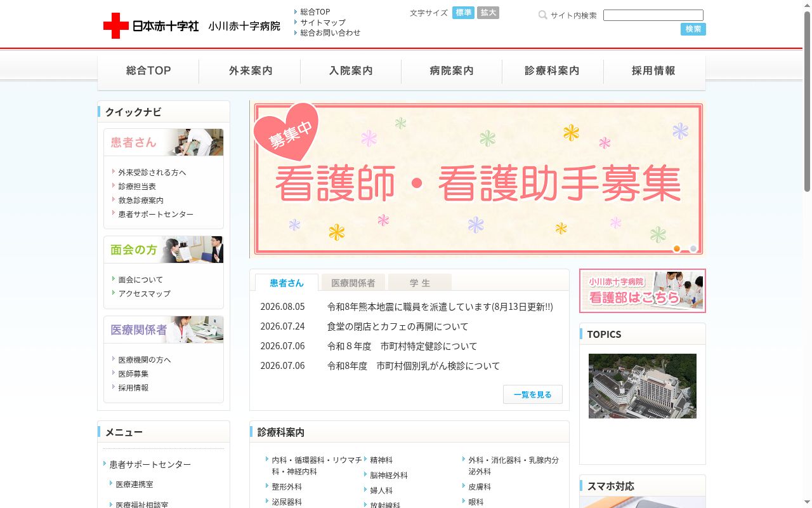Open 患者サポートセンター in メニュー section
The image size is (812, 508).
(150, 464)
